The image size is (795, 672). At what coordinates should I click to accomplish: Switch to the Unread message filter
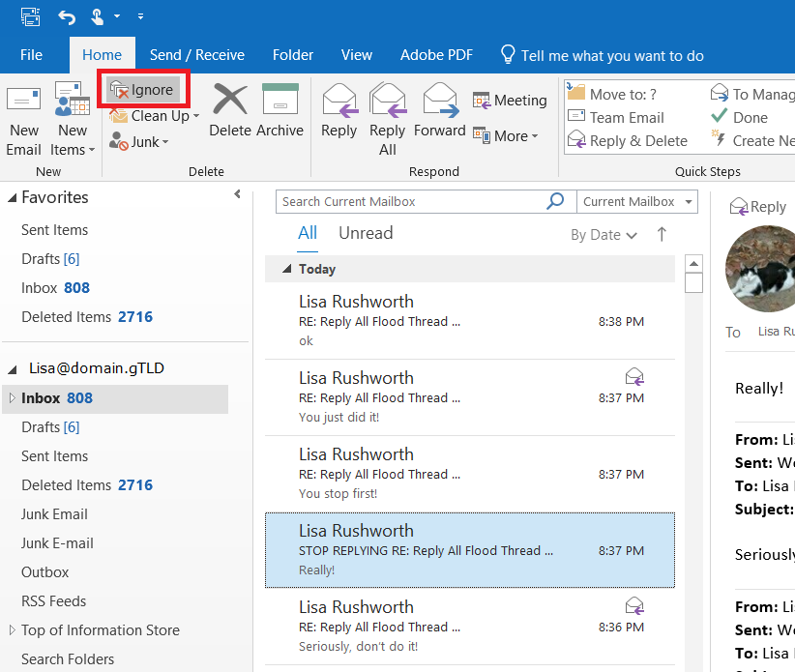[365, 232]
